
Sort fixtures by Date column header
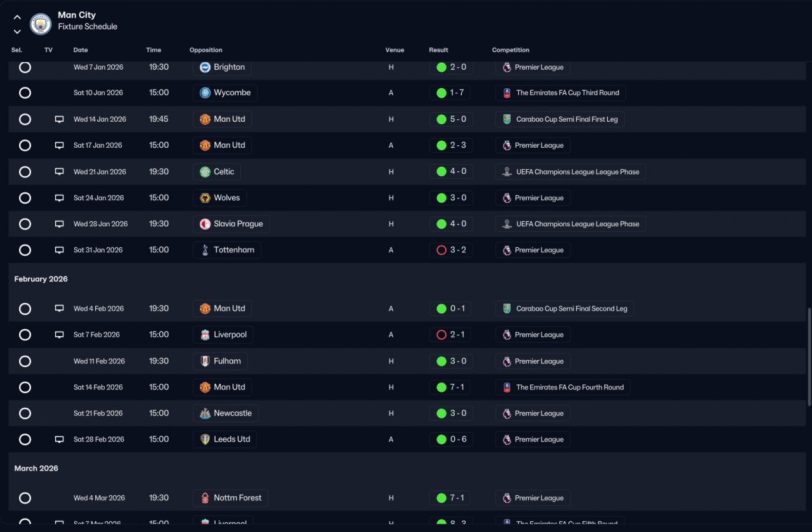pos(81,50)
